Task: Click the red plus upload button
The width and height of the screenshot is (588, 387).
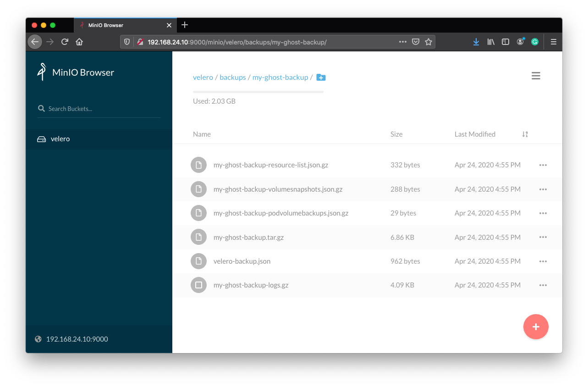Action: coord(536,326)
